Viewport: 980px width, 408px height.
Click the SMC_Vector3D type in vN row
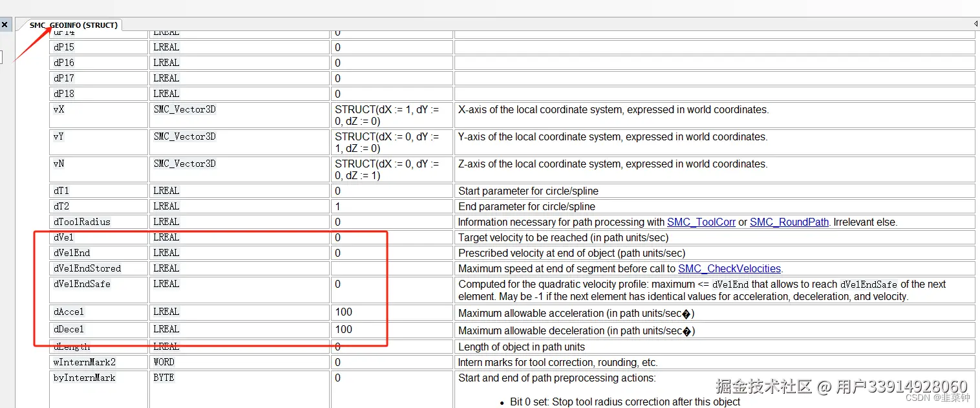(x=184, y=164)
